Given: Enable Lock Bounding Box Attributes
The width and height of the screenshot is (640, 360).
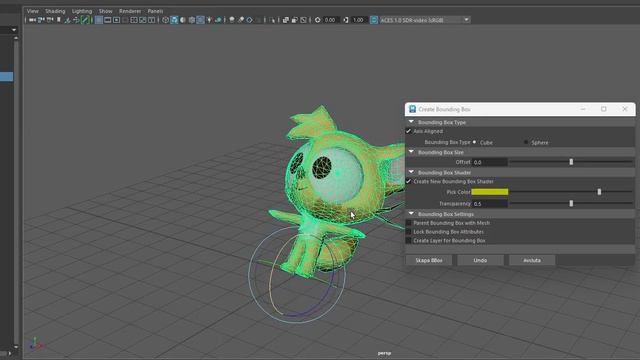Looking at the screenshot, I should (409, 231).
